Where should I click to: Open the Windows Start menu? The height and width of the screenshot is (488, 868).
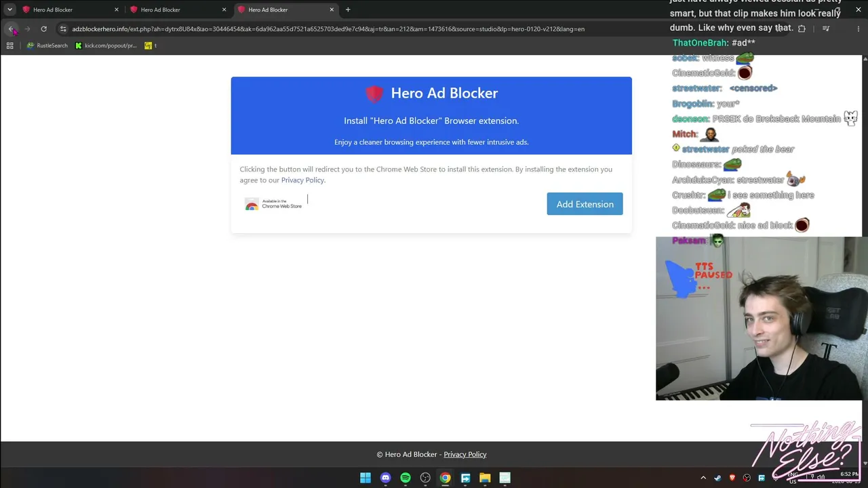(366, 478)
